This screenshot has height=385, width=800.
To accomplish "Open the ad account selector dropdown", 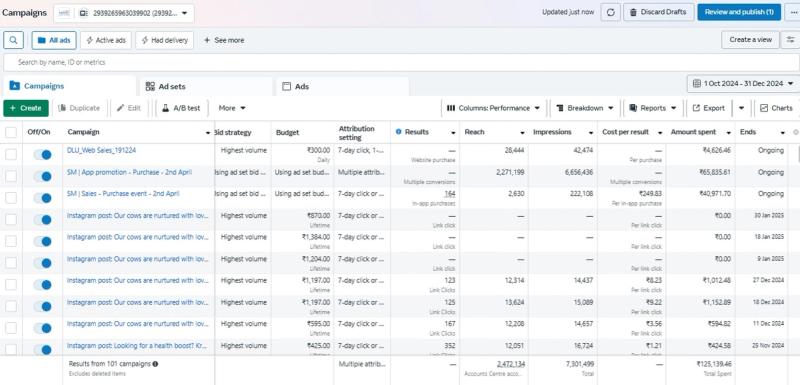I will coord(123,13).
